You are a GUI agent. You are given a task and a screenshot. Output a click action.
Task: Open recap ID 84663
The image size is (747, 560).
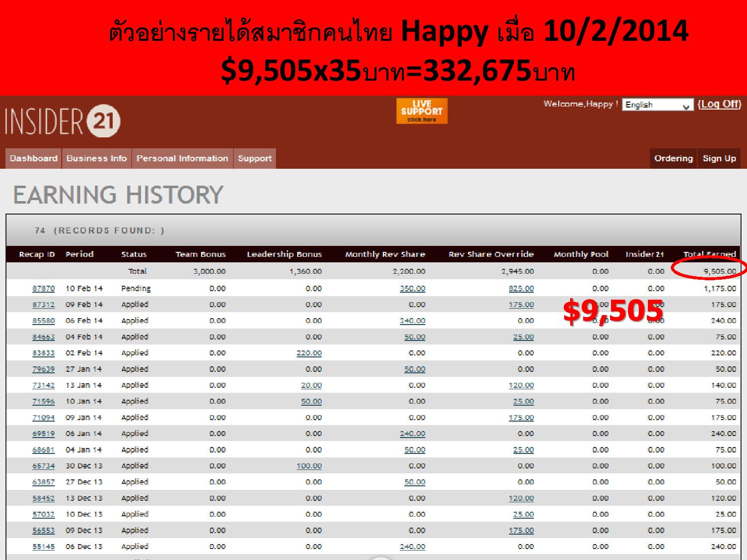pos(43,337)
